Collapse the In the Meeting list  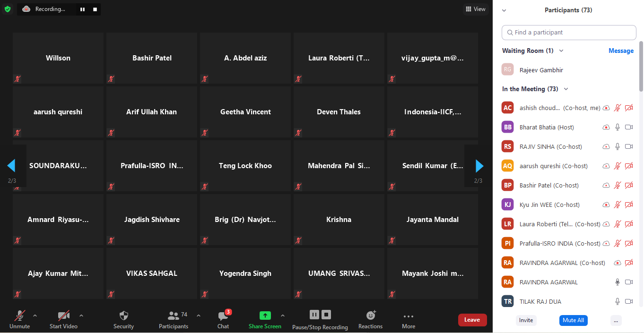coord(566,89)
